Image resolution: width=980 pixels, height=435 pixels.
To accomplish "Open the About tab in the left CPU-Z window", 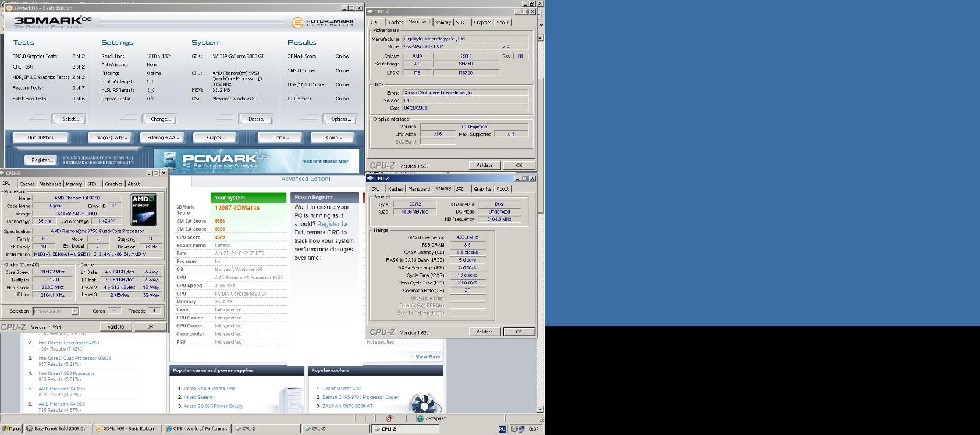I will click(134, 184).
